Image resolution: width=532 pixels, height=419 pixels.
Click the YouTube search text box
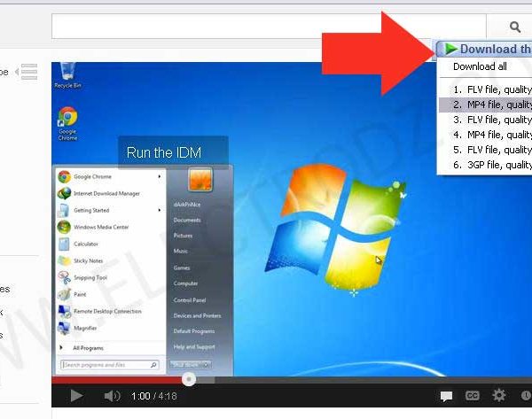[269, 27]
